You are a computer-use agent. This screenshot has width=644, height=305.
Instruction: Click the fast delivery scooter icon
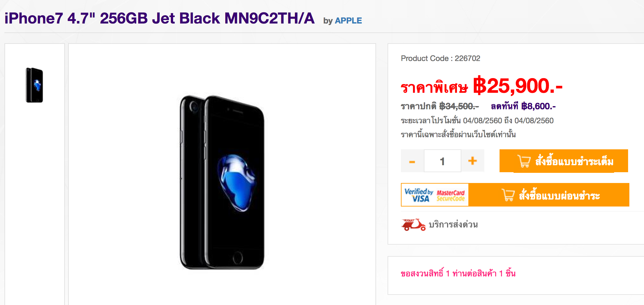(413, 225)
